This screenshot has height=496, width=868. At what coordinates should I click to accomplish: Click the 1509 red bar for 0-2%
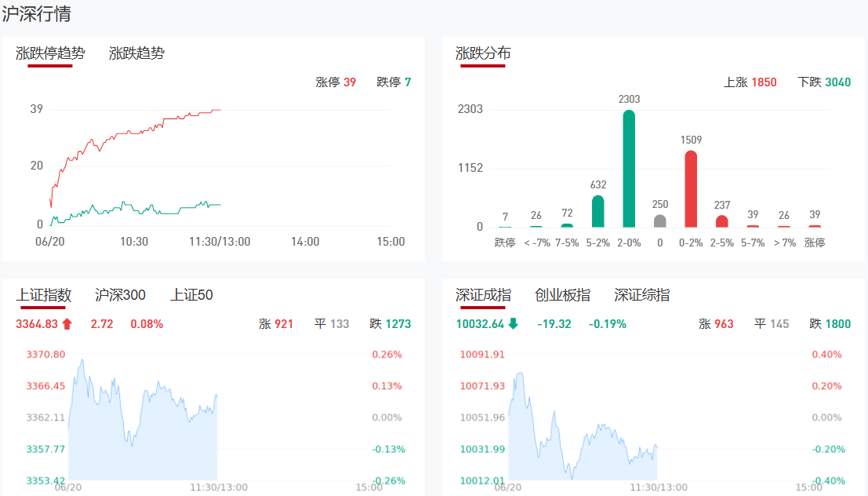pos(691,189)
